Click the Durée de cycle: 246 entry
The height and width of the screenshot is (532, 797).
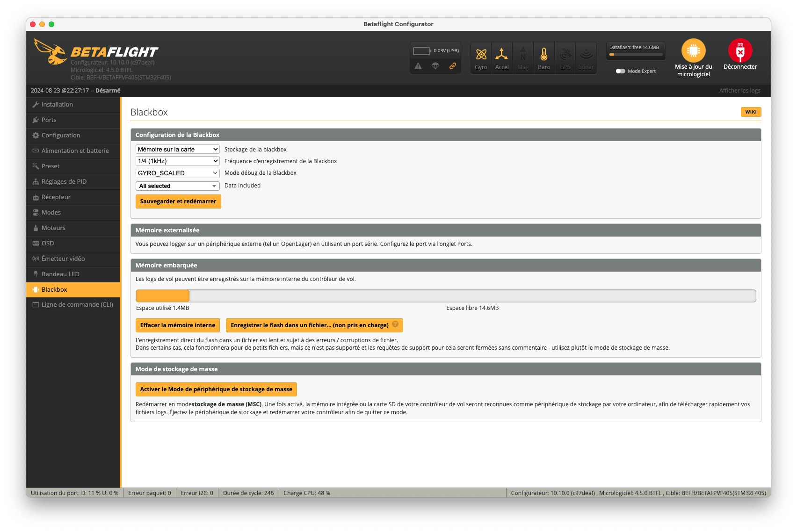tap(248, 493)
